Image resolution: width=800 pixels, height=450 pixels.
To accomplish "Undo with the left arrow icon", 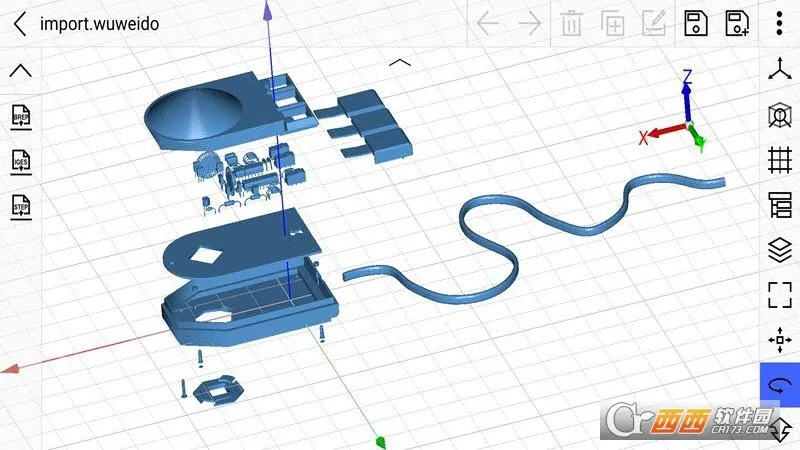I will (x=488, y=23).
